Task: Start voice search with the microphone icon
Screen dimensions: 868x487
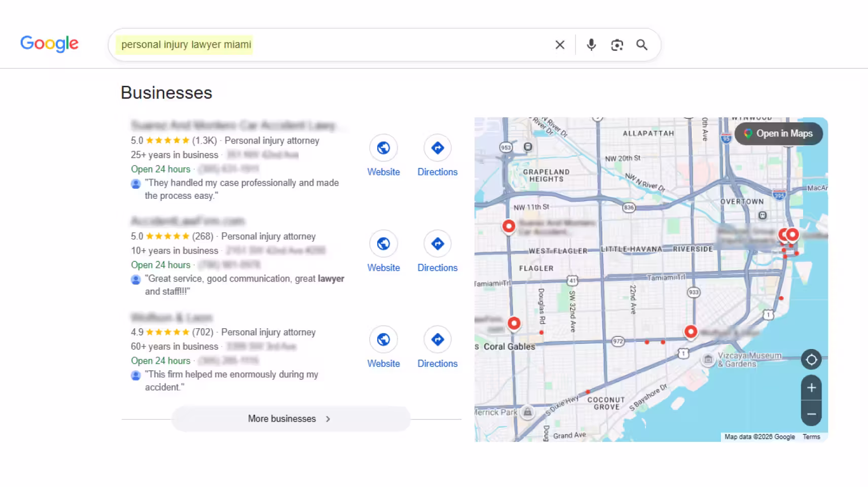Action: pyautogui.click(x=591, y=45)
